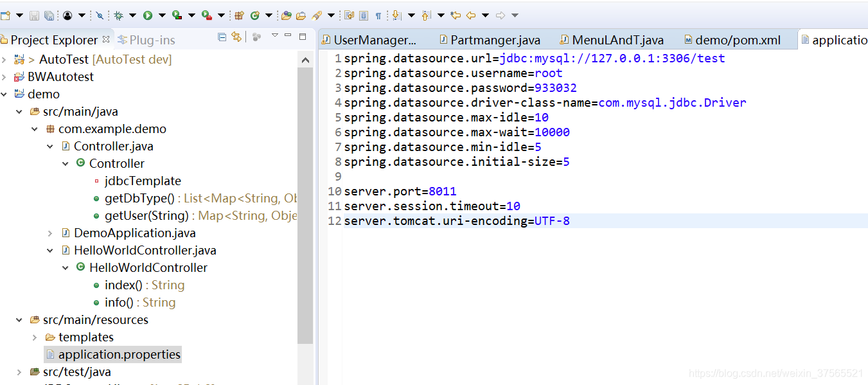Click the New Java Class icon
The width and height of the screenshot is (868, 385).
(x=254, y=15)
